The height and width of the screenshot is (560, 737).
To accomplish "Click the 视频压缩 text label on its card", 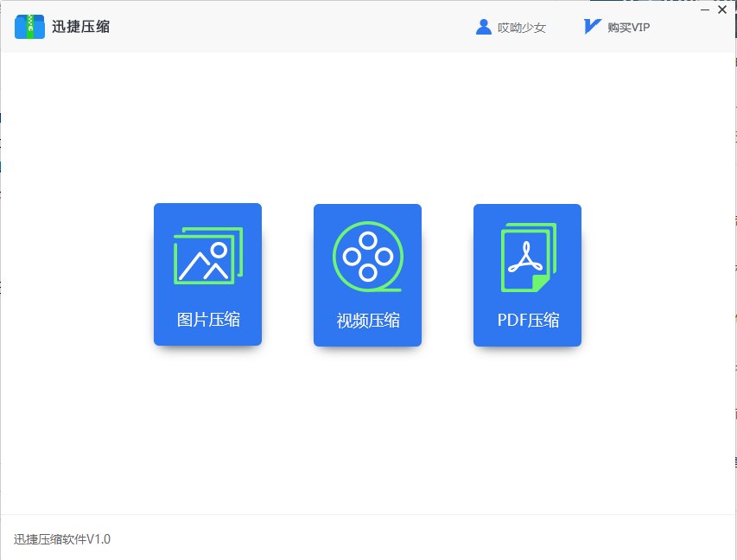I will (367, 319).
